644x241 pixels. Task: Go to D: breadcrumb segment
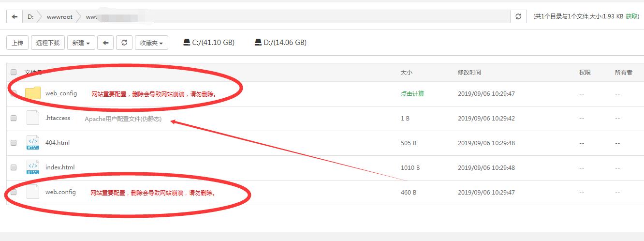point(30,17)
